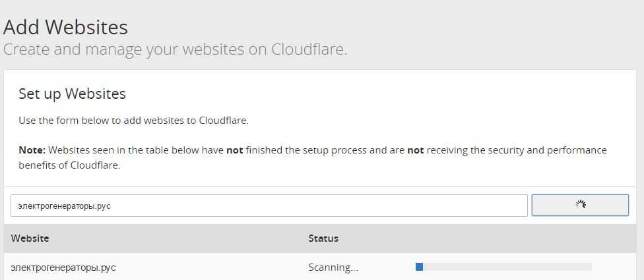Click the loading spinner icon
The width and height of the screenshot is (644, 280).
click(x=580, y=205)
